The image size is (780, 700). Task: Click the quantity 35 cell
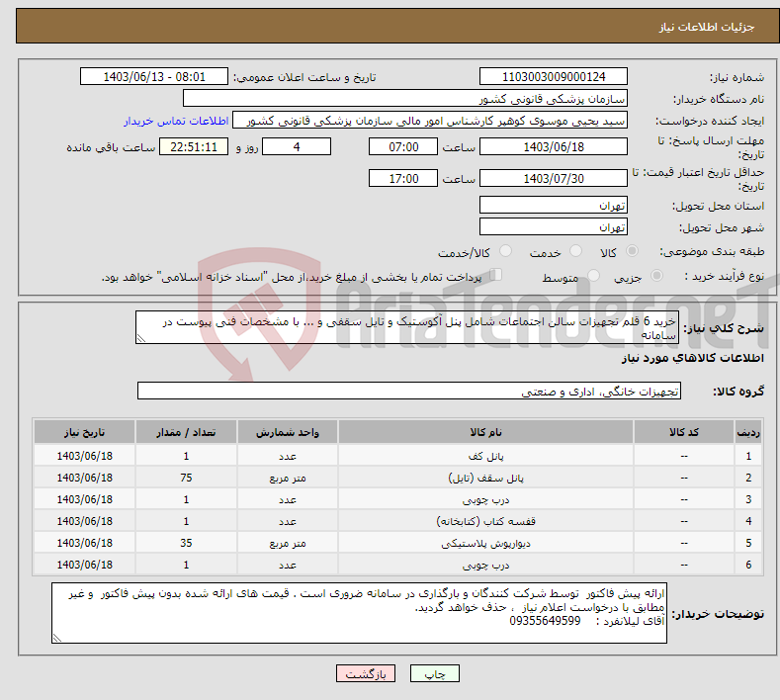(186, 543)
